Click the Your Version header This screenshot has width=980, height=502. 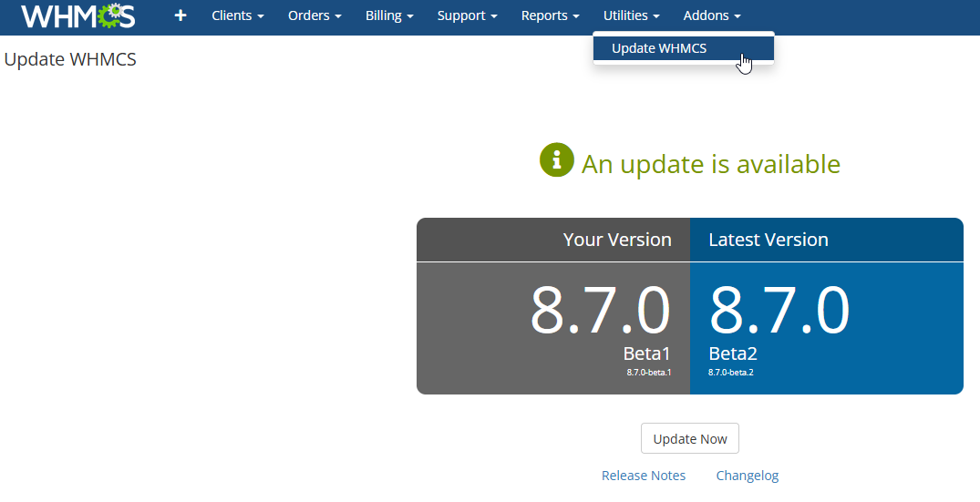point(617,239)
